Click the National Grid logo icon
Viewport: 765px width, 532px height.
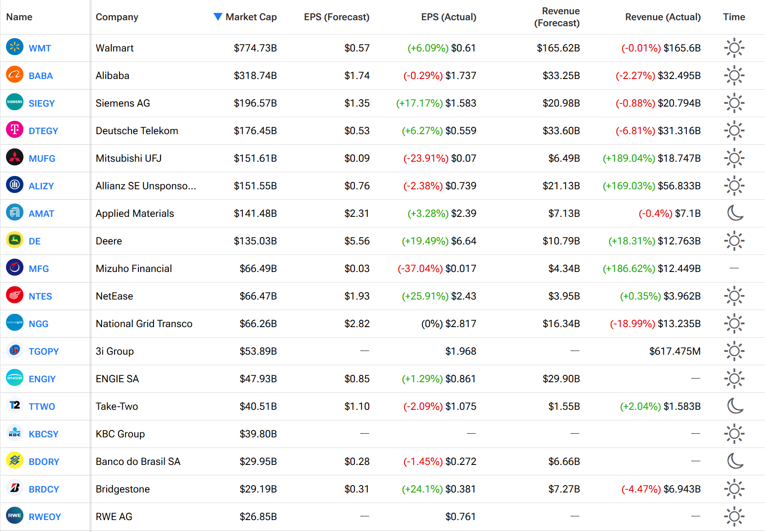click(15, 323)
